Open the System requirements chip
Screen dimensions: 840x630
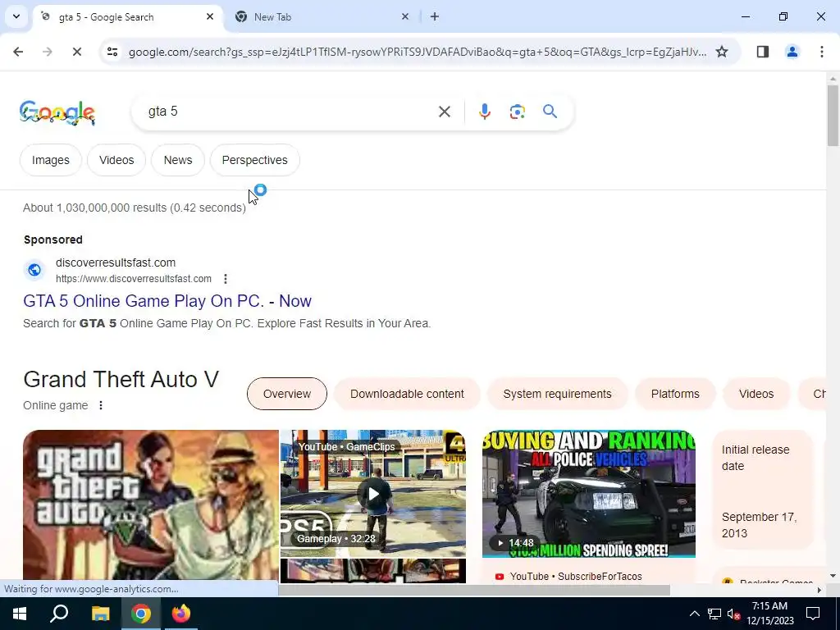557,394
